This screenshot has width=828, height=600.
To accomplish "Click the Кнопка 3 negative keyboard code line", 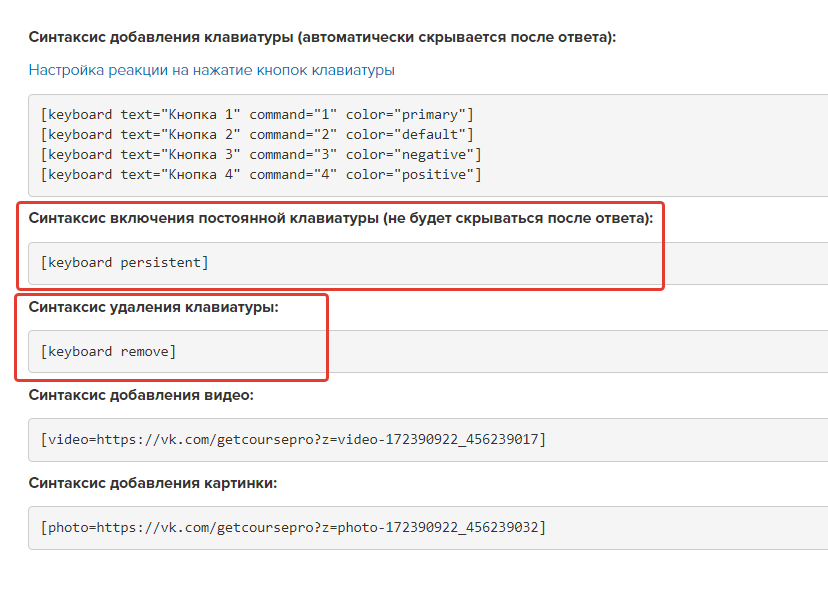I will coord(261,155).
